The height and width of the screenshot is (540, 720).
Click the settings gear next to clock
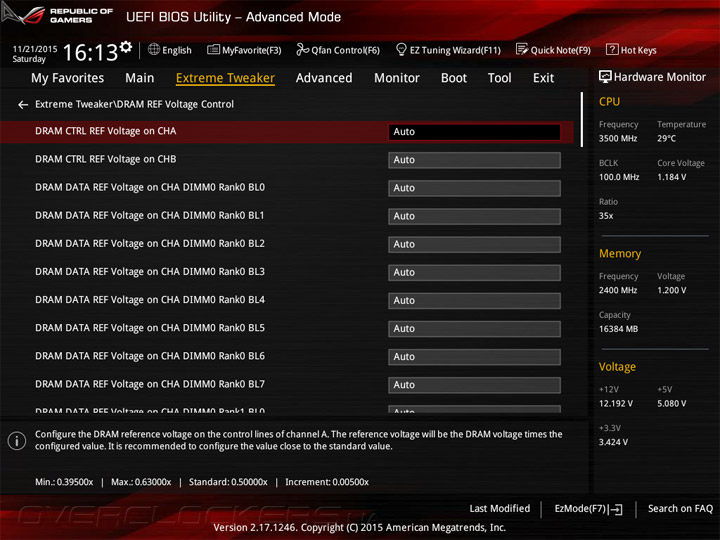[x=126, y=47]
